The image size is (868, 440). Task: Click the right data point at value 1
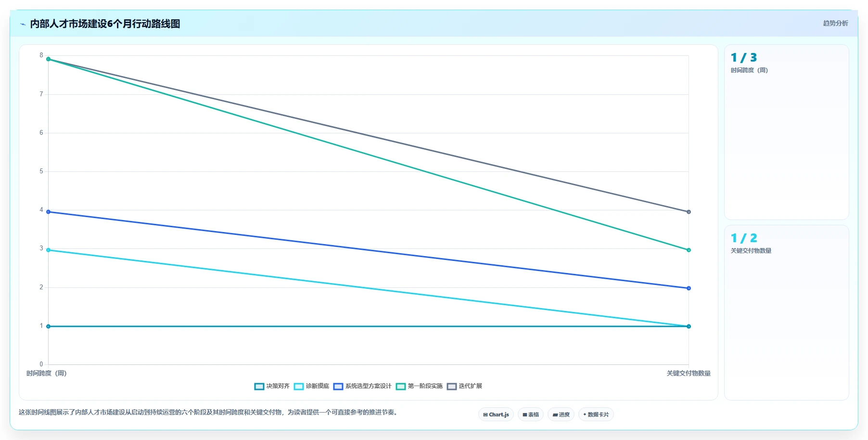pos(689,326)
